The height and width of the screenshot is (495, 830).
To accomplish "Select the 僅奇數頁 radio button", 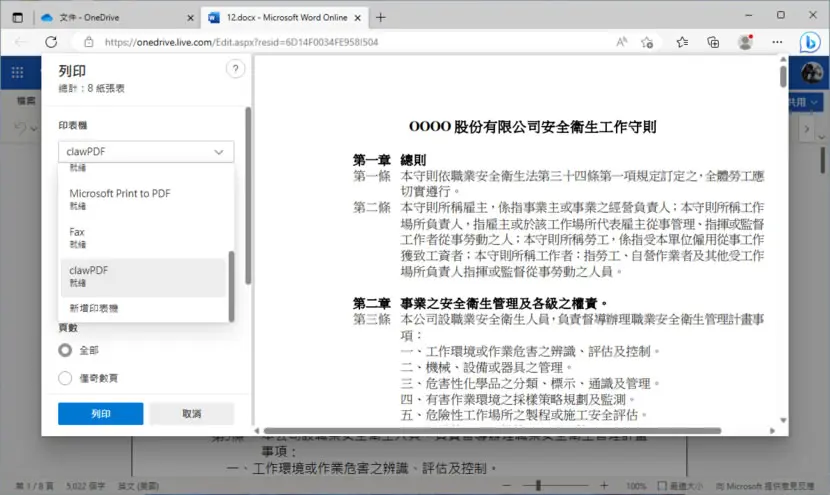I will tap(65, 378).
